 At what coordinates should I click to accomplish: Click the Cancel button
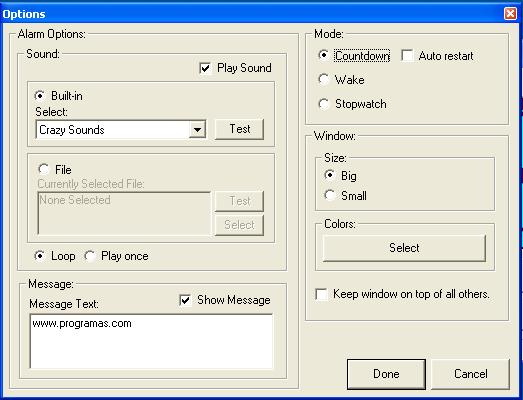point(471,374)
